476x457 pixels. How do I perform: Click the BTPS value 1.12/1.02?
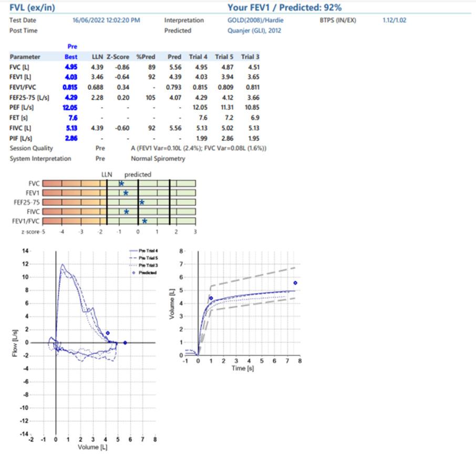pyautogui.click(x=395, y=20)
